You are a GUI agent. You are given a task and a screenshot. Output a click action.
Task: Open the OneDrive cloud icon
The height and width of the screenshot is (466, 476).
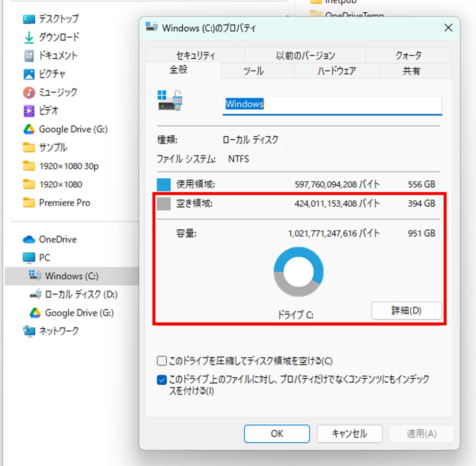[29, 240]
